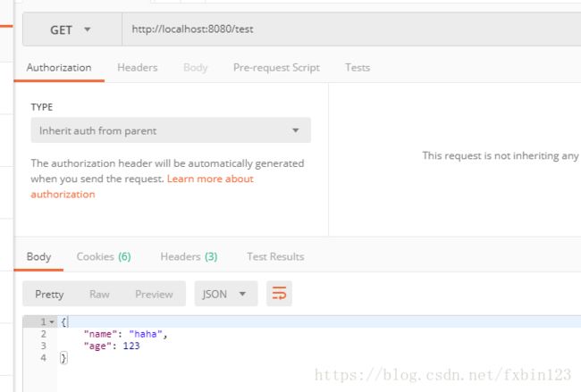The width and height of the screenshot is (581, 392).
Task: Click the request URL field
Action: pos(351,29)
